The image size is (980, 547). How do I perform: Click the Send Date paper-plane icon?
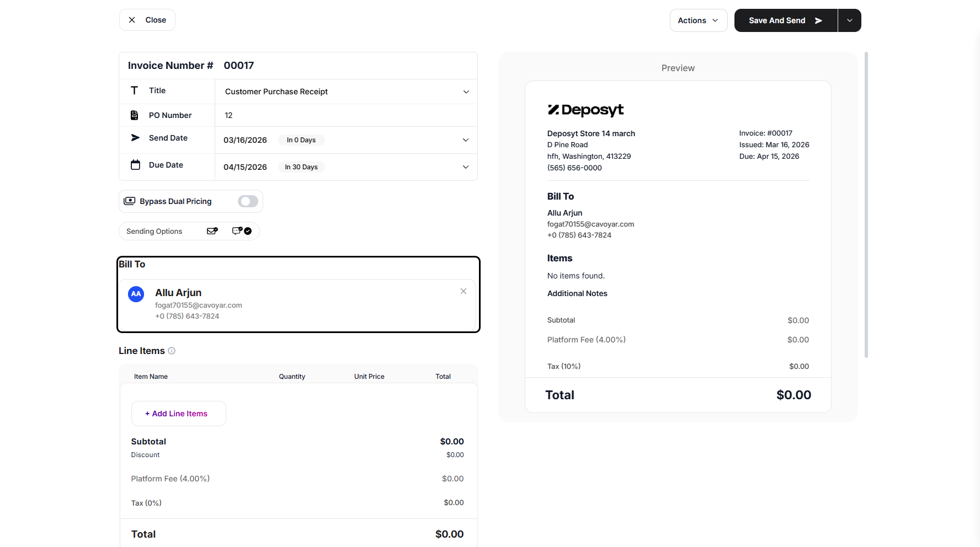click(135, 138)
